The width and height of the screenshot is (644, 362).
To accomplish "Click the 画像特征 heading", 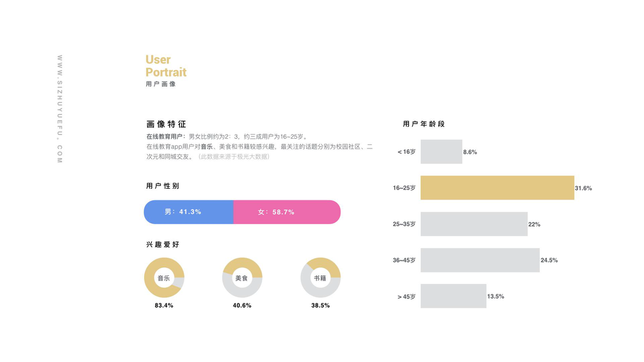I will [166, 124].
